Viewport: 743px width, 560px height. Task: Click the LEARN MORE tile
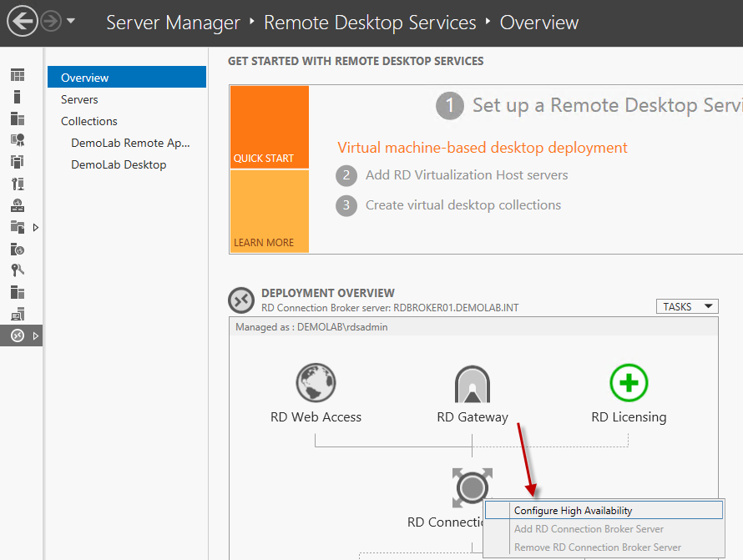[x=269, y=211]
